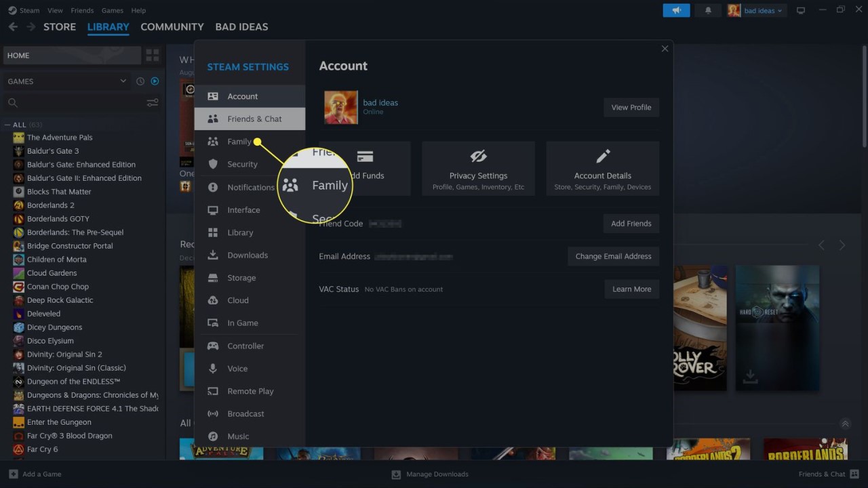Click the HOME button in library sidebar

point(72,56)
